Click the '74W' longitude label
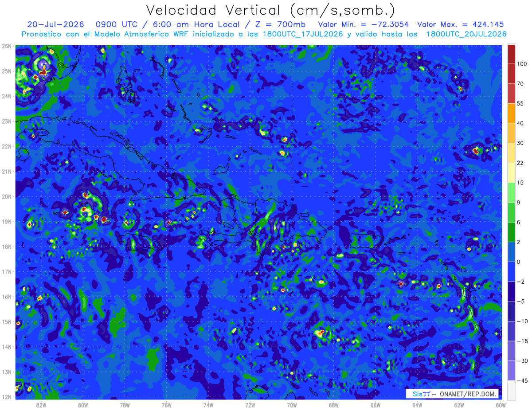 208,405
